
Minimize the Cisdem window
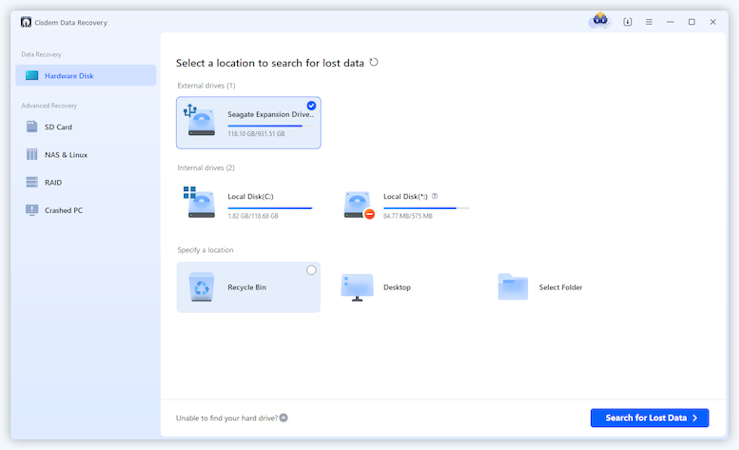pyautogui.click(x=670, y=22)
